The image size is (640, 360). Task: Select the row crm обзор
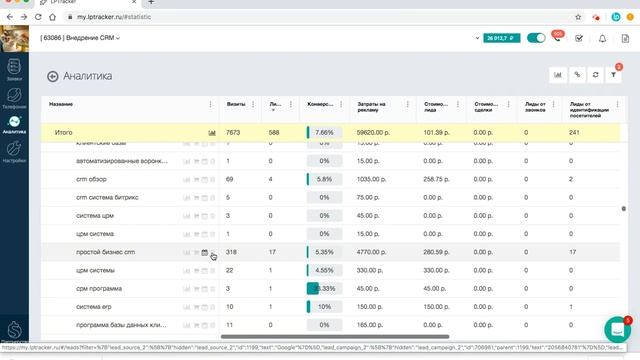[331, 179]
